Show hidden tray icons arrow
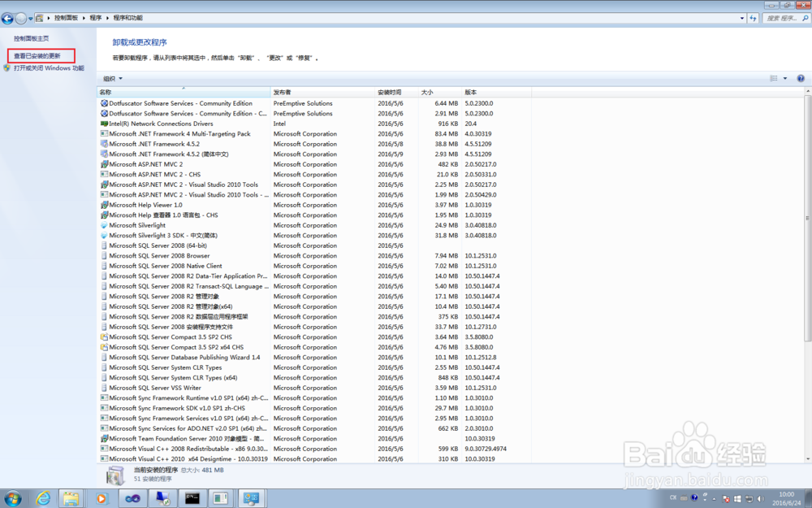 coord(714,499)
